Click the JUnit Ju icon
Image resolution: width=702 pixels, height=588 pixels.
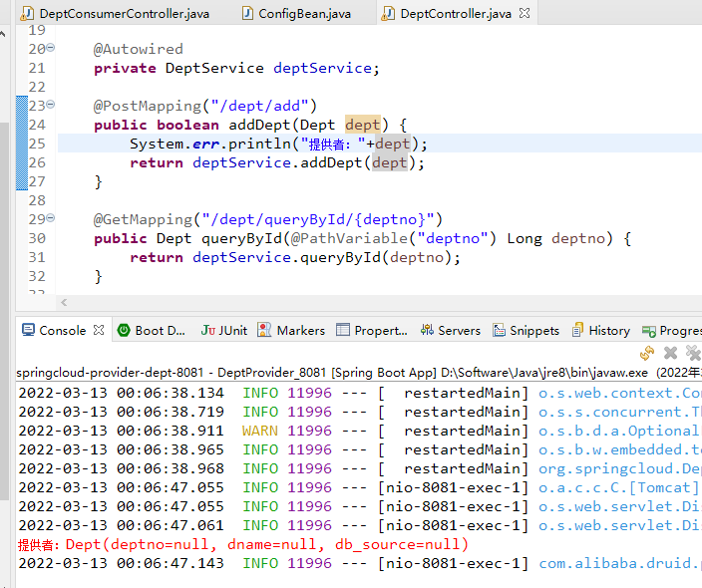[207, 330]
